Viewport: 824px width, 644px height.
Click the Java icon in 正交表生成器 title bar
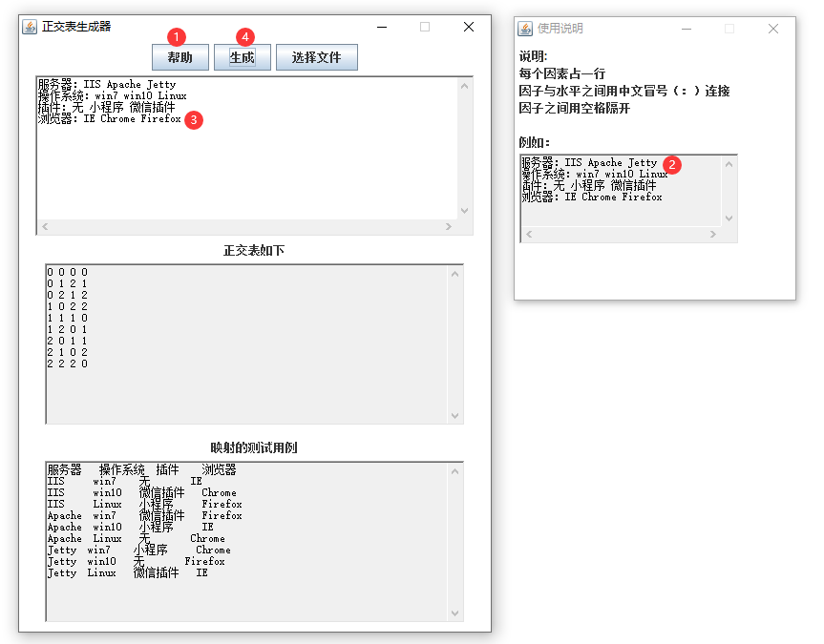tap(30, 27)
